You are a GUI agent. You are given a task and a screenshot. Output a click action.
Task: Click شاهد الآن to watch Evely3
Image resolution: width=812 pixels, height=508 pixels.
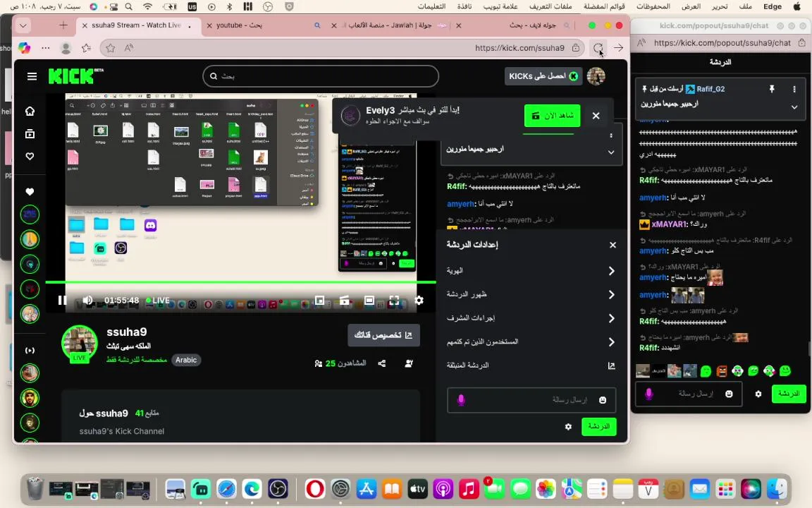click(552, 116)
